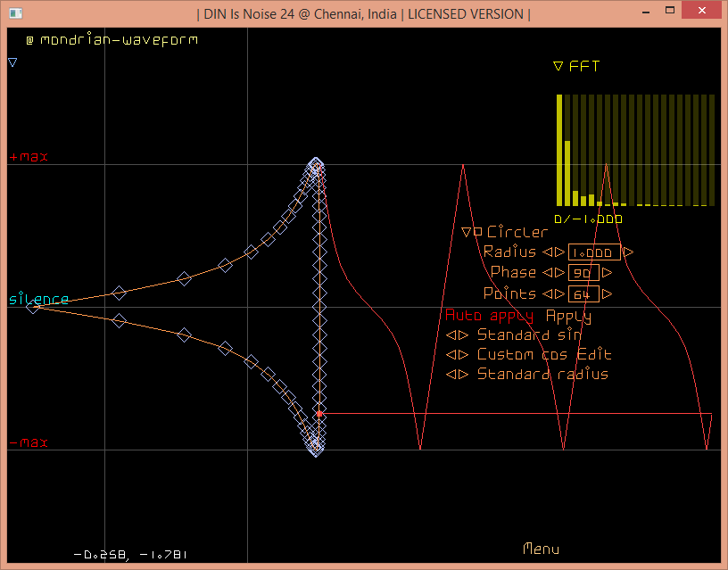The image size is (728, 570).
Task: Toggle Auto apply option
Action: 489,316
